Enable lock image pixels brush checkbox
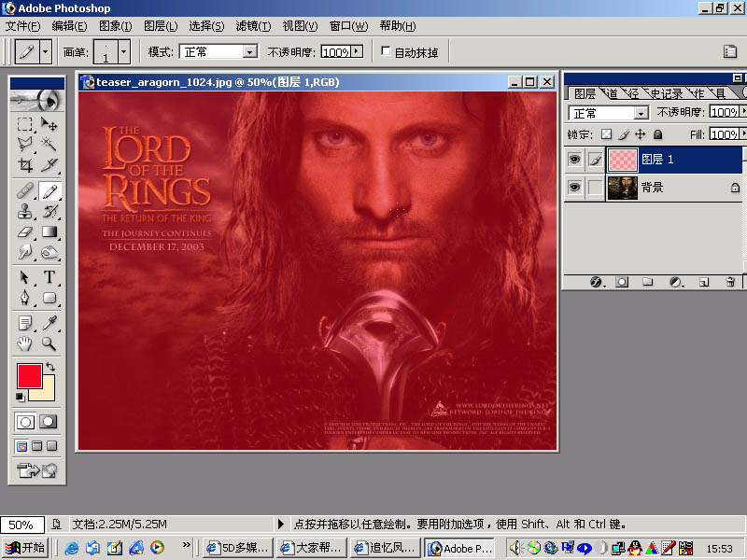This screenshot has width=747, height=560. [x=624, y=134]
